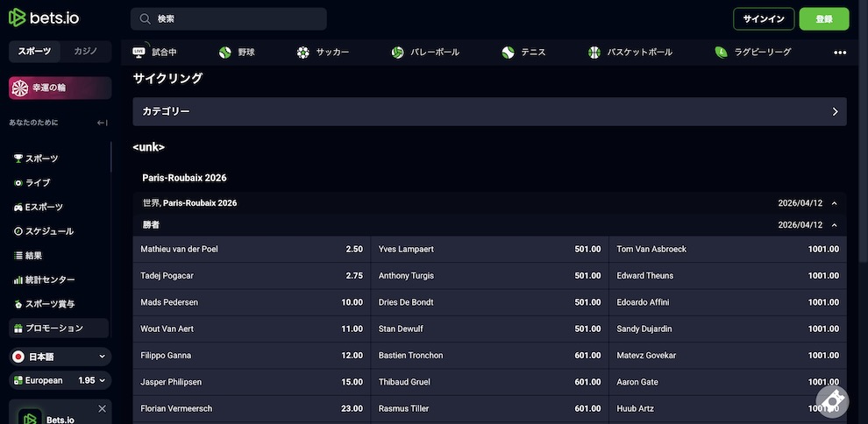Select サッカー in the sports bar
Screen dimensions: 868x424
323,53
